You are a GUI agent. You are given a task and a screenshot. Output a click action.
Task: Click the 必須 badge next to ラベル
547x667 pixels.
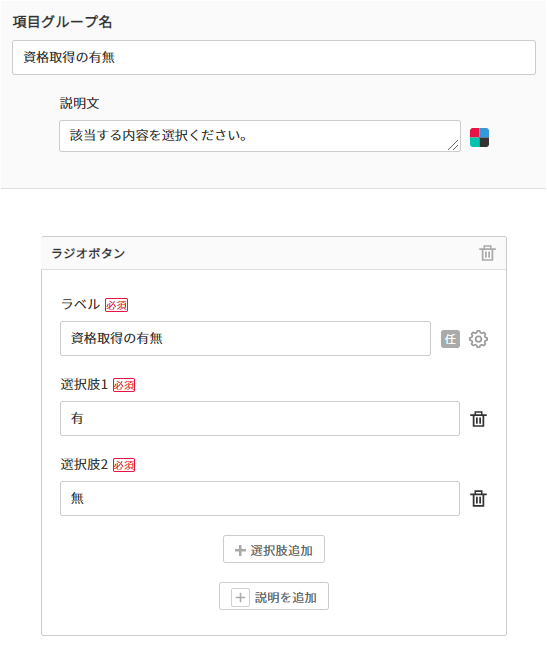pos(117,305)
